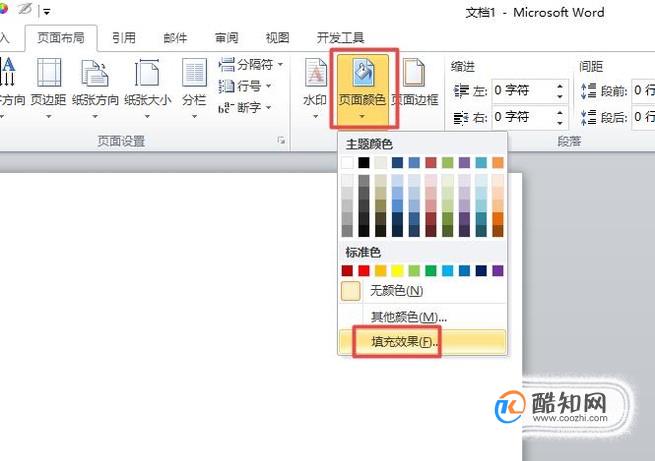Pick the dark red standard color swatch
The image size is (655, 461).
347,271
